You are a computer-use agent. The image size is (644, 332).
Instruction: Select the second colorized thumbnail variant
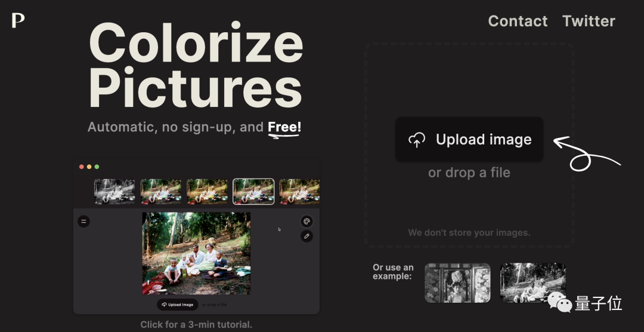(161, 191)
